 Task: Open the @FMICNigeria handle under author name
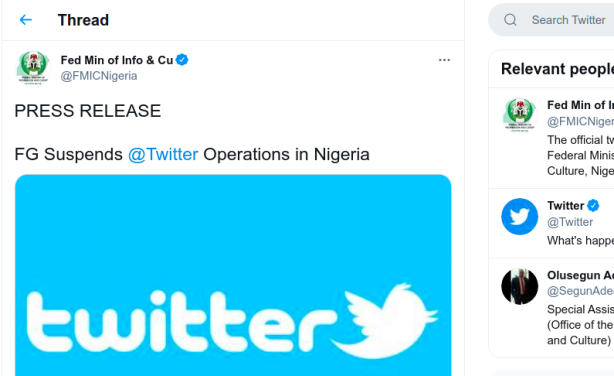coord(99,76)
